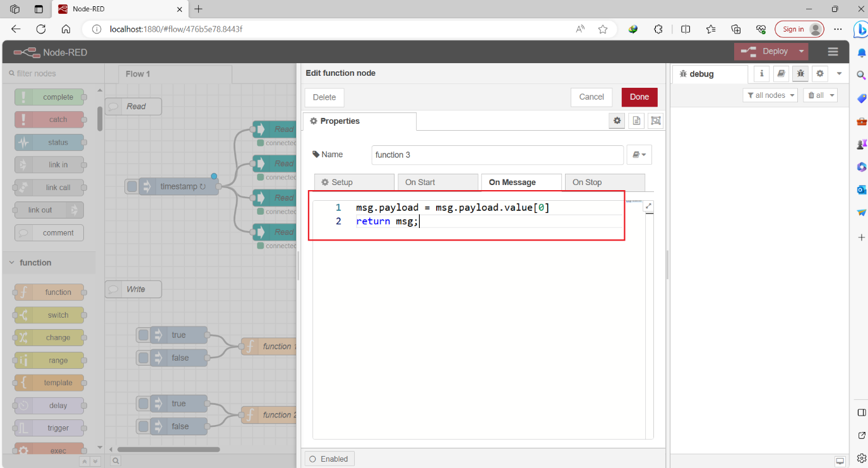Open the debug messages sidebar (bug icon)
This screenshot has height=468, width=868.
click(x=800, y=73)
